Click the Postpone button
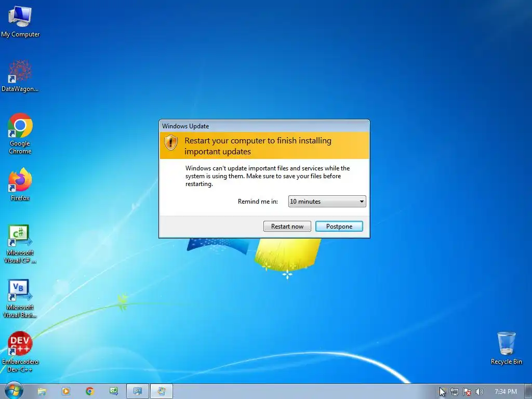 tap(339, 227)
